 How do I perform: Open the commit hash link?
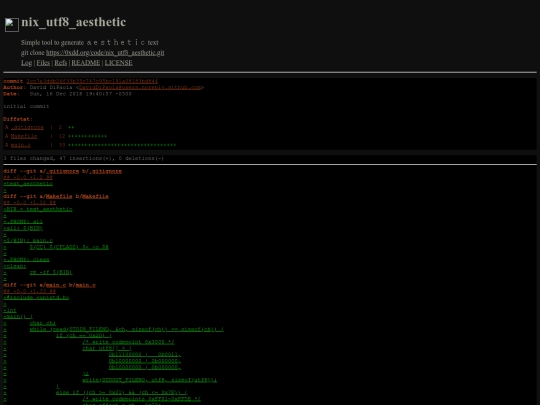point(92,81)
